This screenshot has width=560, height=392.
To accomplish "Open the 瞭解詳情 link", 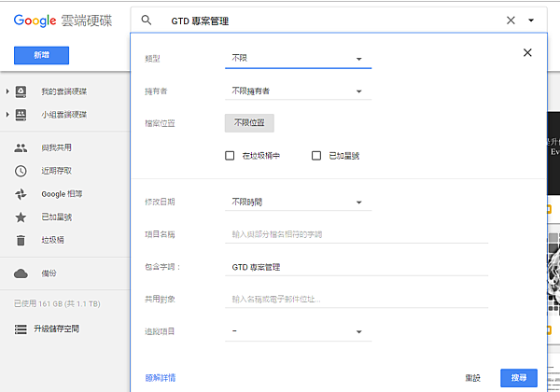I will coord(161,378).
